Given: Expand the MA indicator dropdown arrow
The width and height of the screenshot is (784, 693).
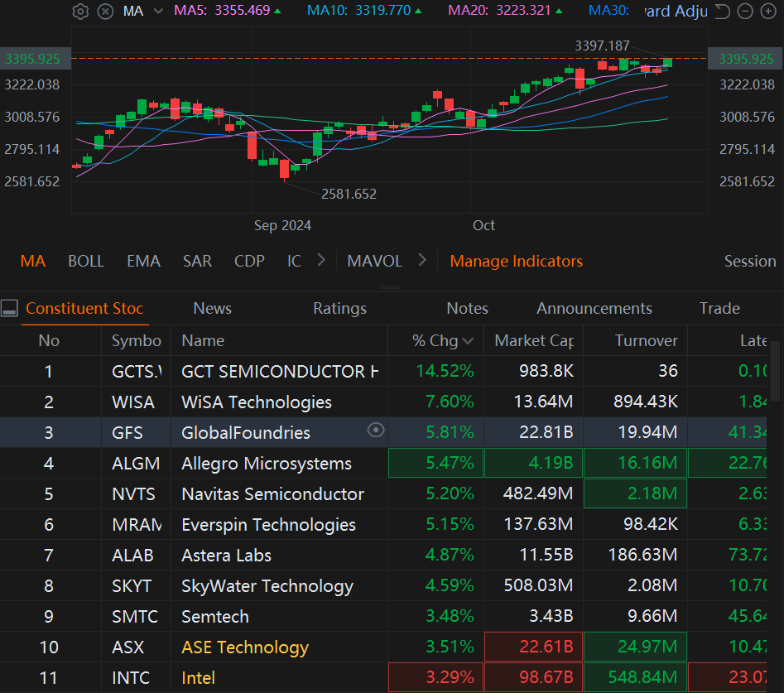Looking at the screenshot, I should [x=158, y=11].
